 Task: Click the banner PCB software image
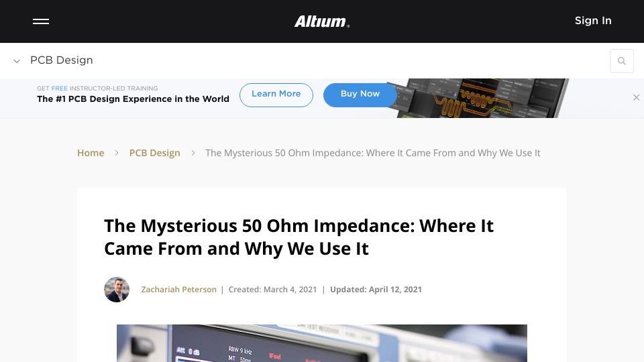pos(478,98)
